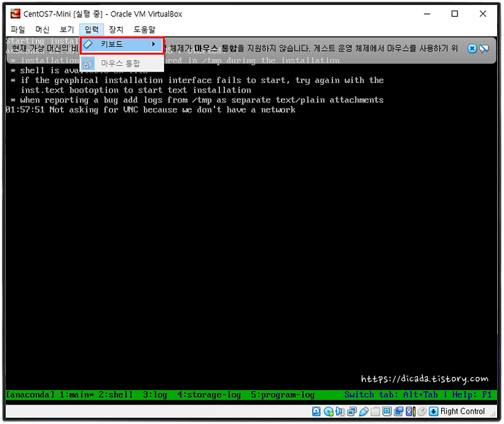Maximize the VirtualBox window
The height and width of the screenshot is (424, 504).
pyautogui.click(x=454, y=14)
